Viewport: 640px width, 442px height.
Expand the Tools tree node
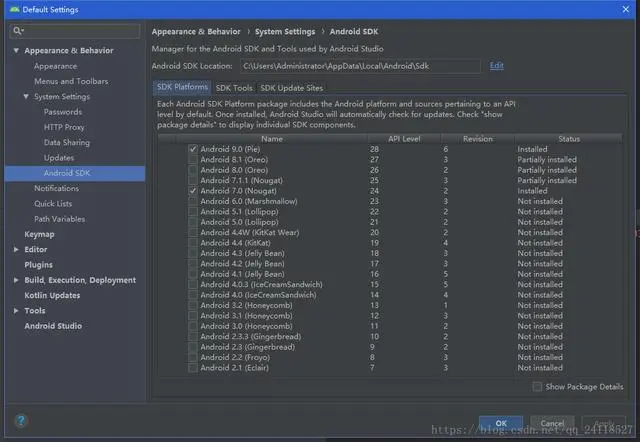tap(16, 311)
